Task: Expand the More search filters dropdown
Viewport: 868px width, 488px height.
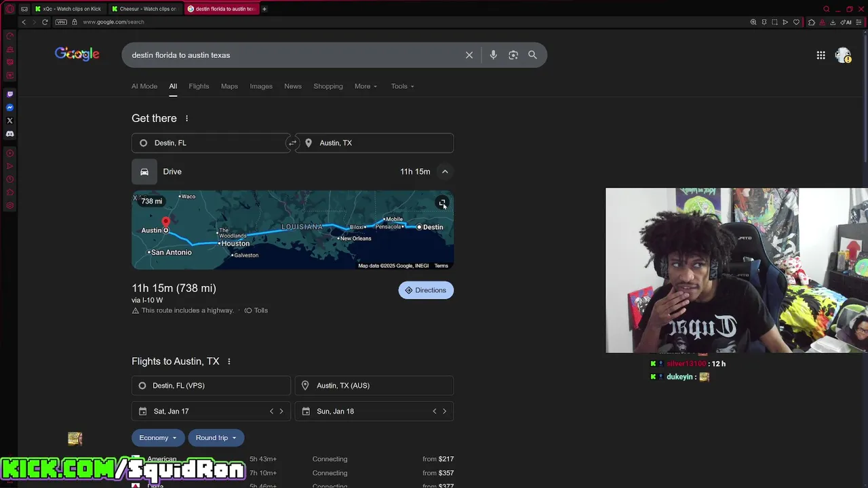Action: (366, 86)
